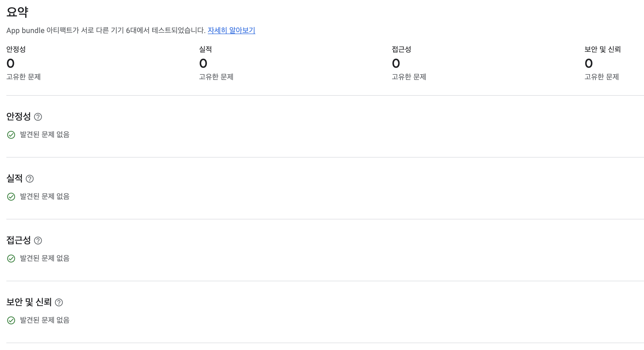Screen dimensions: 644x350
Task: Click the 보안 및 신뢰 section heading text
Action: pyautogui.click(x=29, y=302)
